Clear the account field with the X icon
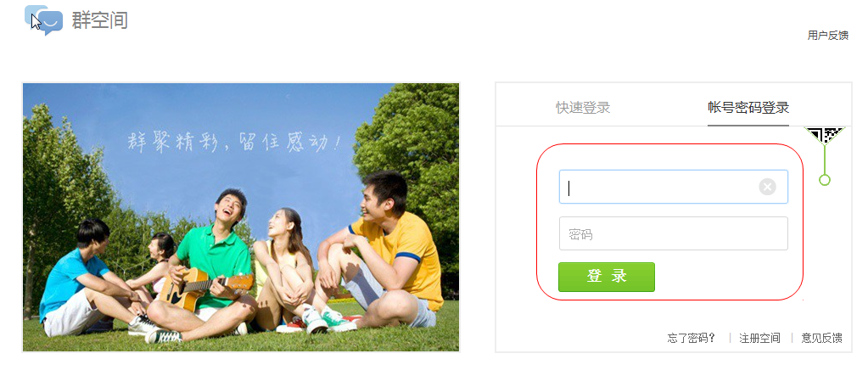The width and height of the screenshot is (868, 376). point(767,188)
